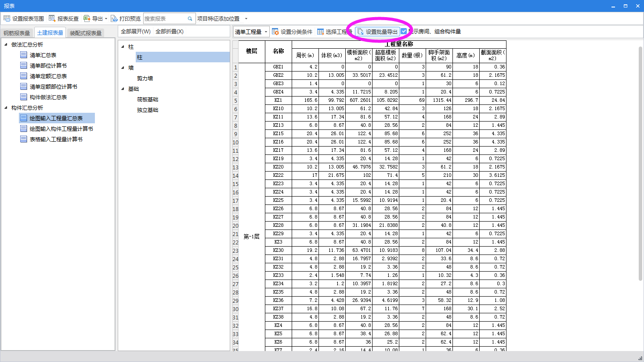Click the 选择工程量 icon
The image size is (644, 362).
pos(320,32)
